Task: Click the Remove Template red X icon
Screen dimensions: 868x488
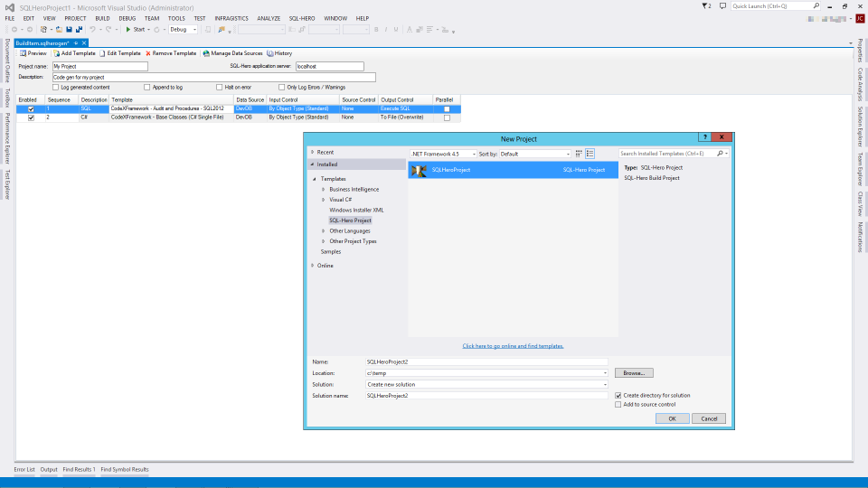Action: [148, 53]
